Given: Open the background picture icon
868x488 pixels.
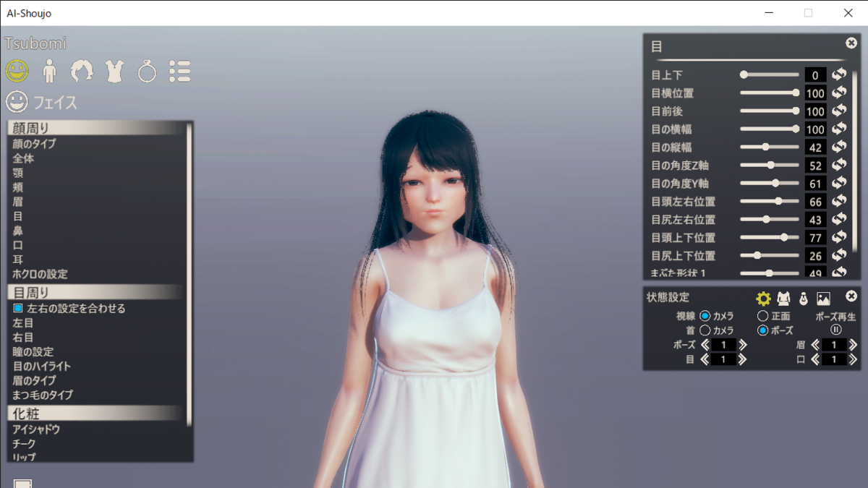Looking at the screenshot, I should (823, 298).
